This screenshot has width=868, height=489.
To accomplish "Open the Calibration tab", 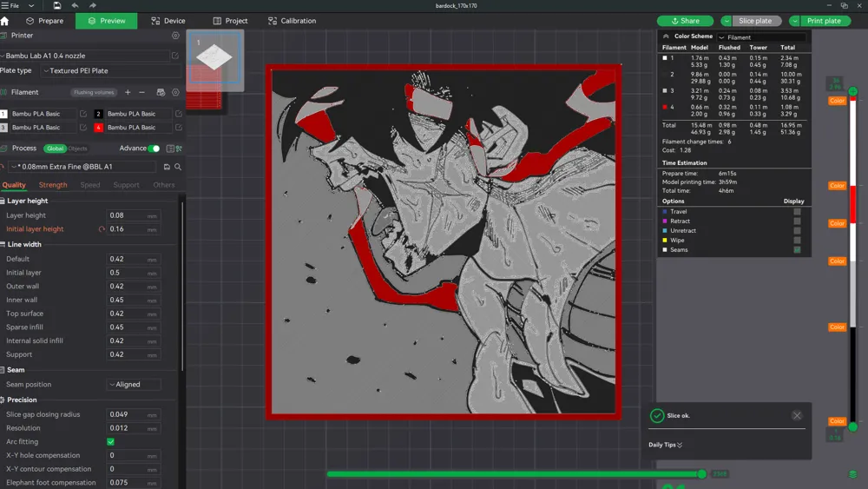I will tap(292, 21).
